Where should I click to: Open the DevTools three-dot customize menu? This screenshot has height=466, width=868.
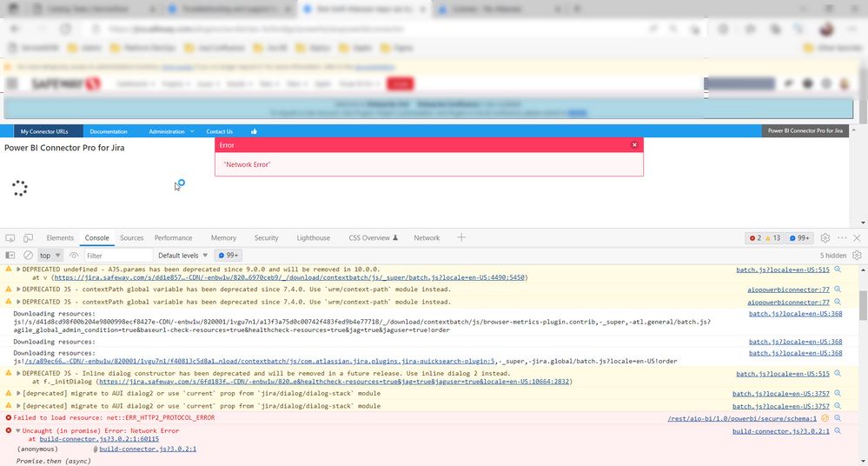pyautogui.click(x=842, y=237)
